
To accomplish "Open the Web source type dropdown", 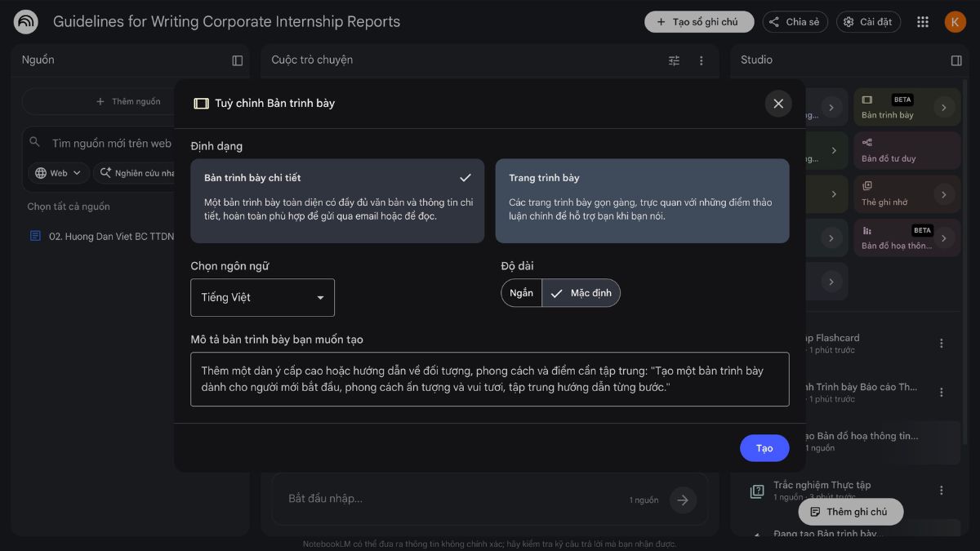I will tap(59, 173).
